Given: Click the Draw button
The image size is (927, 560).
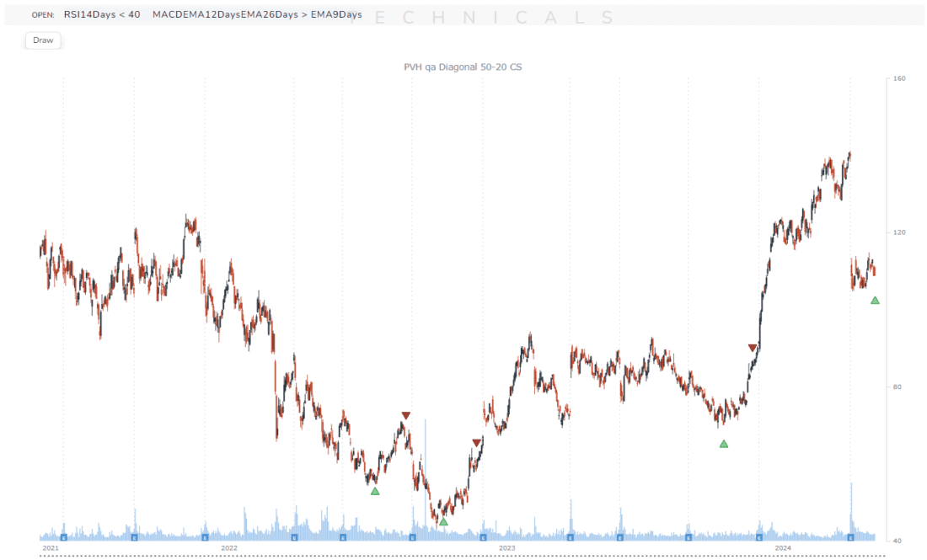Looking at the screenshot, I should pos(42,40).
